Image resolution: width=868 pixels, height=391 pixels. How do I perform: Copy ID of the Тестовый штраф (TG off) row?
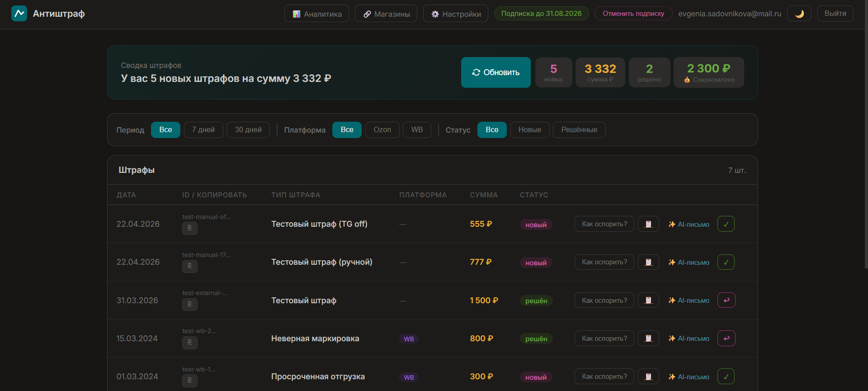tap(190, 228)
